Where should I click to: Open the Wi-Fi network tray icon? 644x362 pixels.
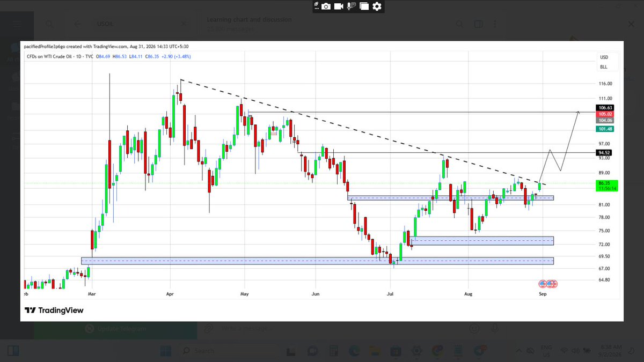[563, 351]
